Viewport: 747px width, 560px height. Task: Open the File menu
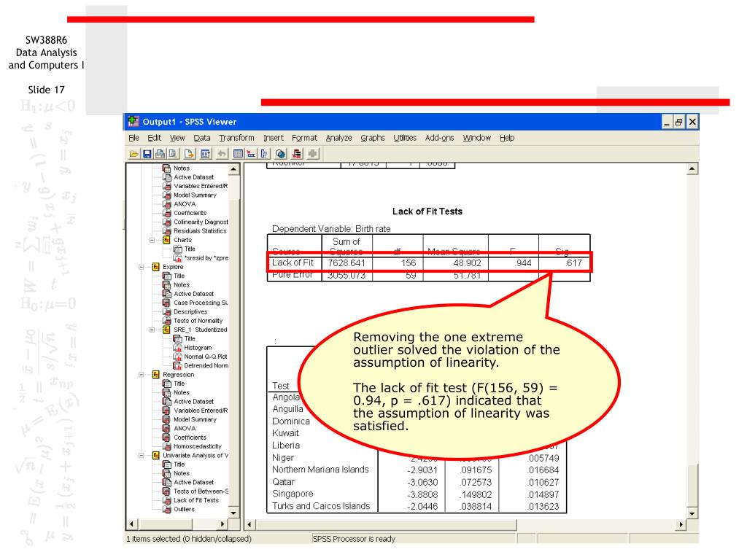pyautogui.click(x=134, y=138)
